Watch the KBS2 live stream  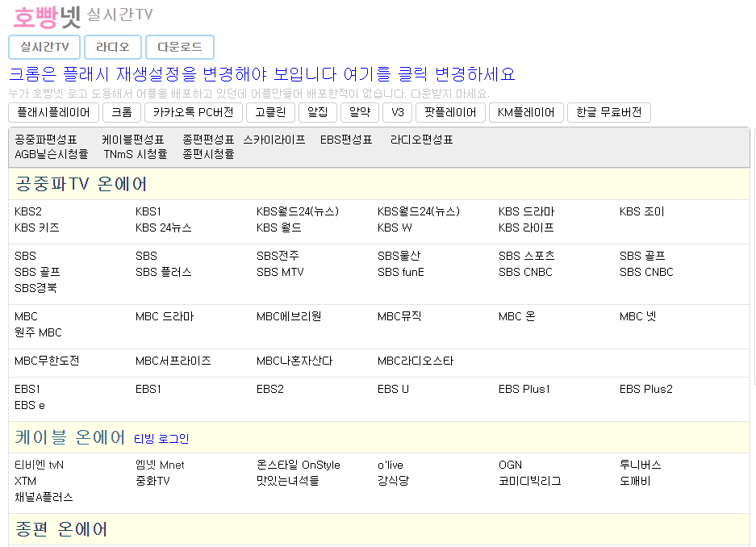pos(27,211)
